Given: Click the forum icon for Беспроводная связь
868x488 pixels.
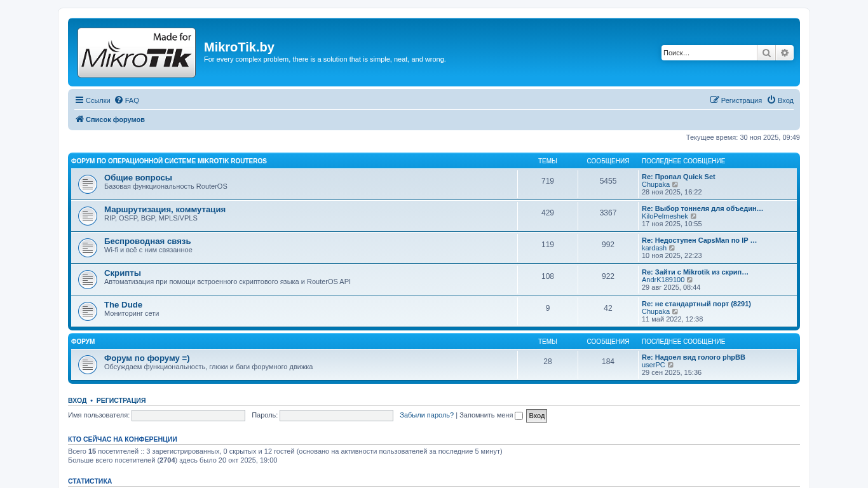Looking at the screenshot, I should coord(88,248).
